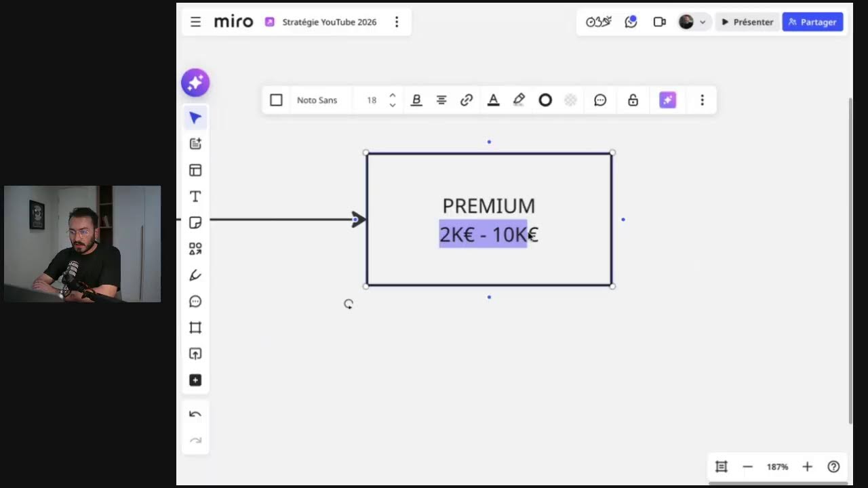Click the Redo arrow
868x488 pixels.
195,441
